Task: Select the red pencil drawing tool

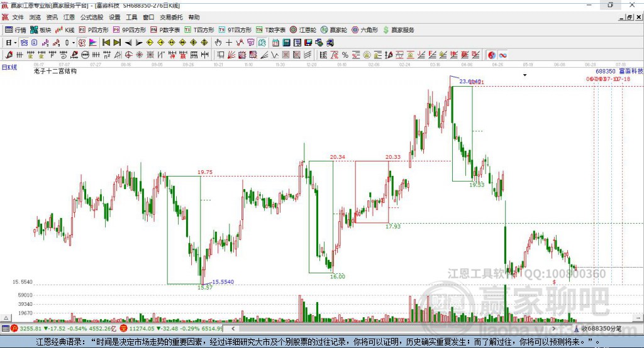Action: (8, 55)
